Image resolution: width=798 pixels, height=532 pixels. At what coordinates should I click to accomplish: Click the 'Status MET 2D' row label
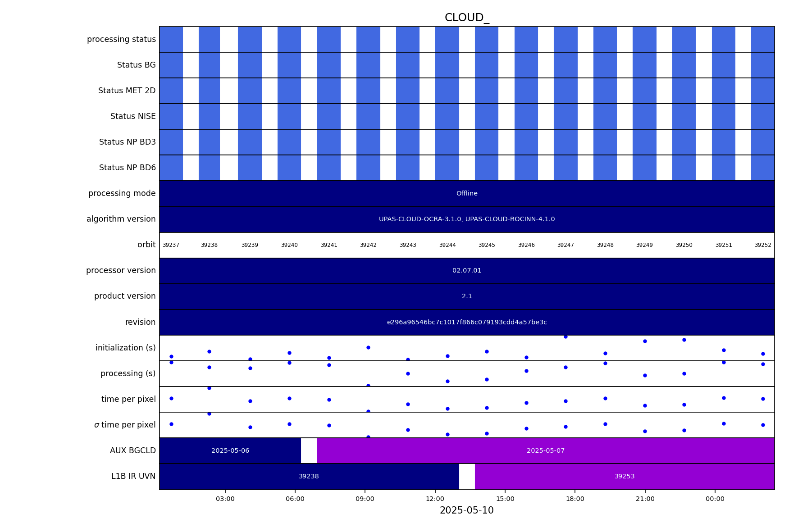tap(127, 91)
